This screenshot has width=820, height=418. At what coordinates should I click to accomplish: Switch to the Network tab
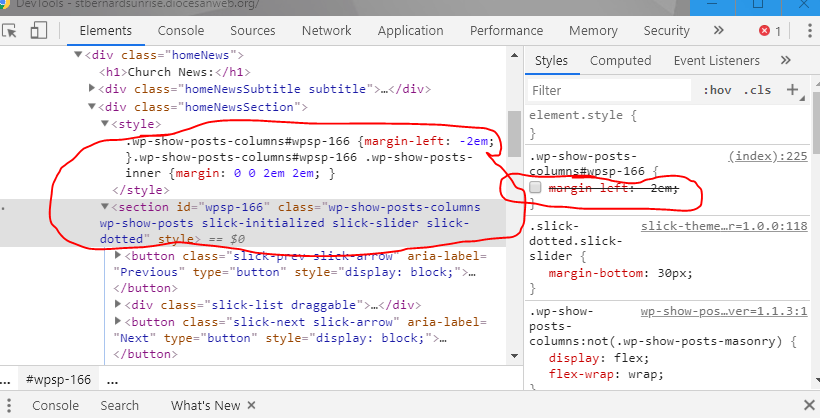pyautogui.click(x=326, y=31)
